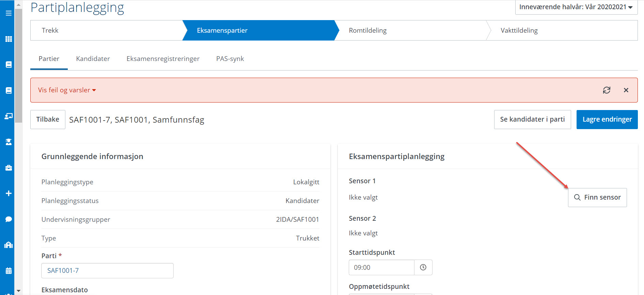This screenshot has height=295, width=644.
Task: Open the calendar icon in sidebar
Action: (9, 271)
